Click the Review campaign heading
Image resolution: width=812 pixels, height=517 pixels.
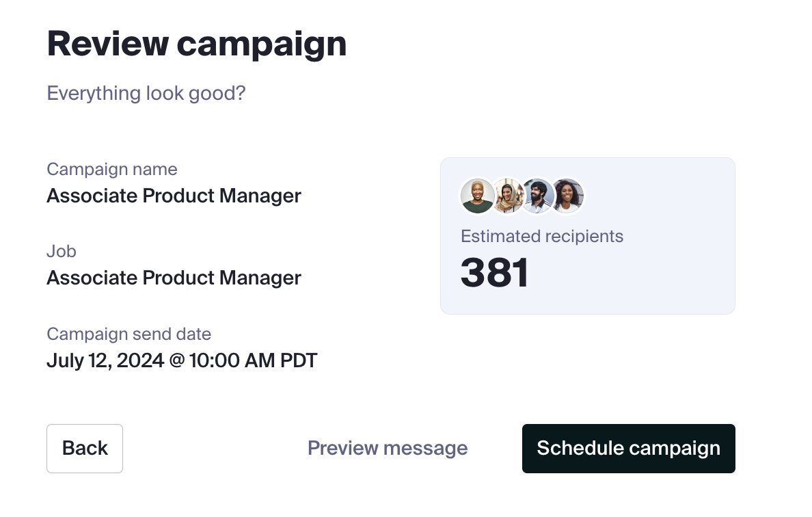pyautogui.click(x=197, y=44)
